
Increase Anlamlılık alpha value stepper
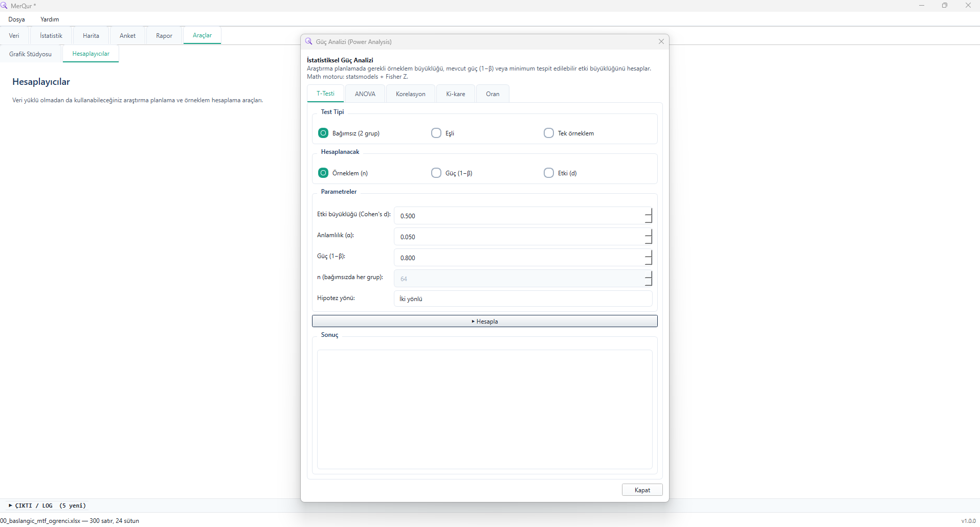(x=649, y=232)
